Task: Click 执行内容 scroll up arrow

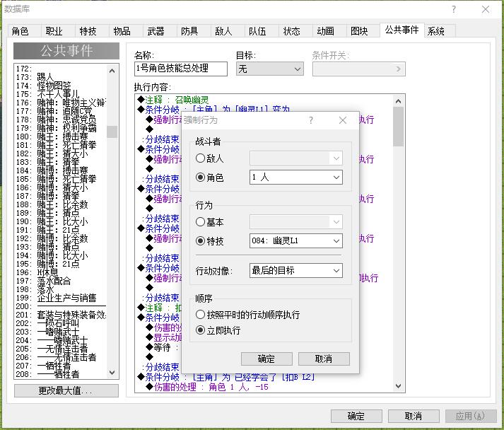Action: coord(398,101)
